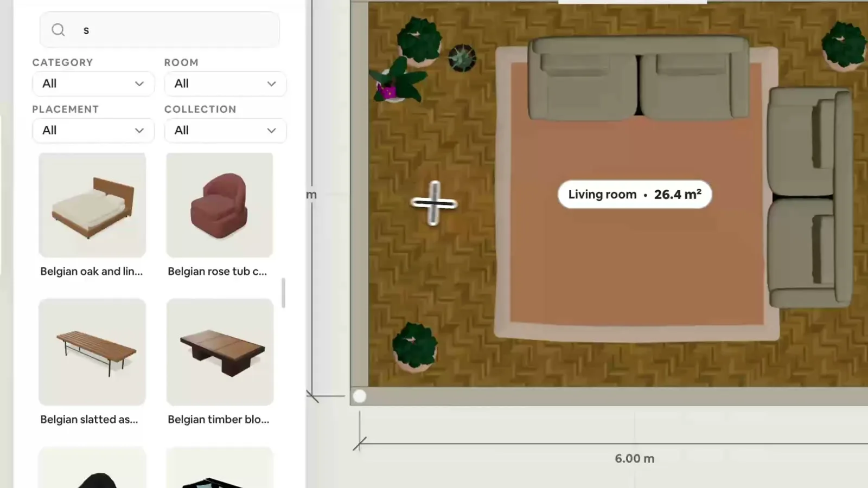
Task: Select the Belgian oak and linen bed thumbnail
Action: tap(92, 205)
